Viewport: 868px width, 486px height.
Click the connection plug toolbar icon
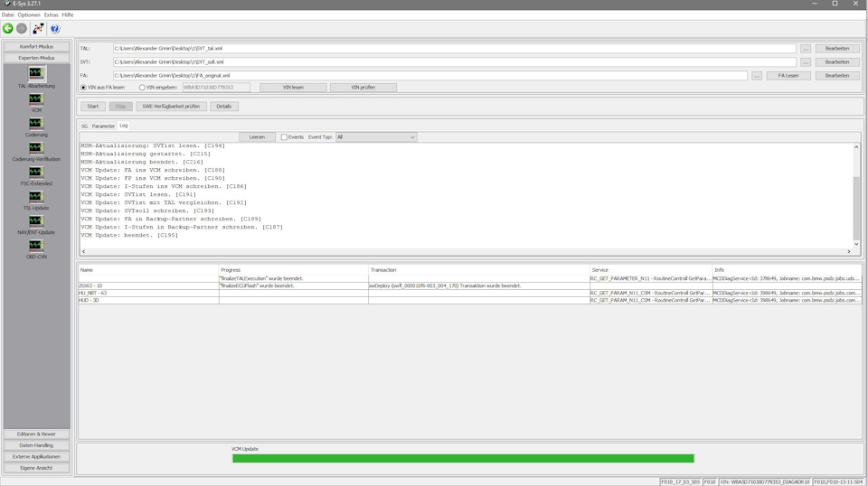tap(38, 28)
